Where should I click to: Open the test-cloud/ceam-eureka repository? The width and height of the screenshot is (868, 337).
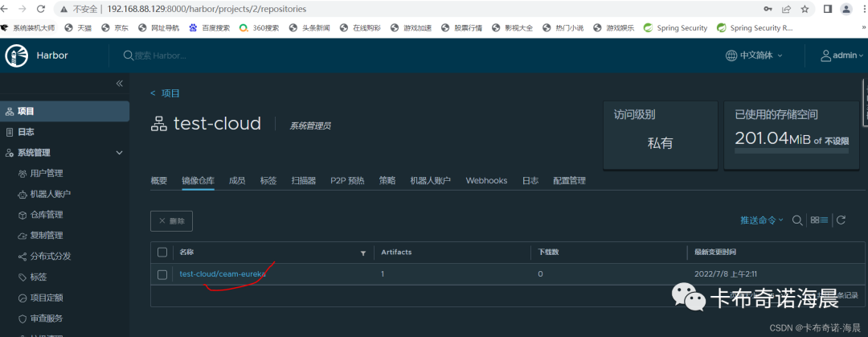pyautogui.click(x=223, y=273)
